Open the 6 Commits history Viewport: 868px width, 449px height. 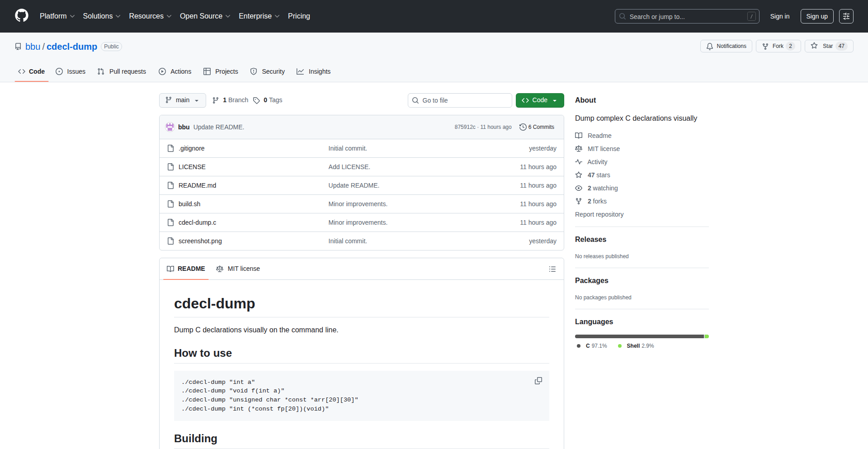[537, 127]
